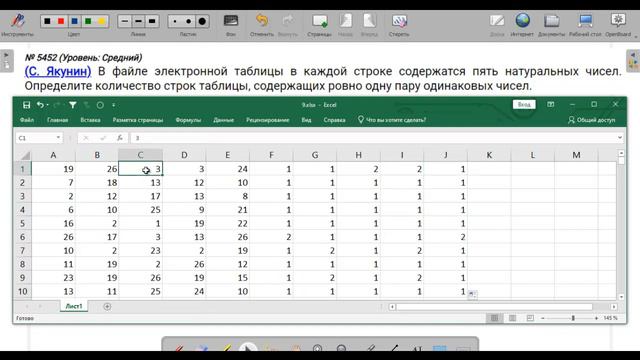Click inside the formula bar

(x=373, y=138)
